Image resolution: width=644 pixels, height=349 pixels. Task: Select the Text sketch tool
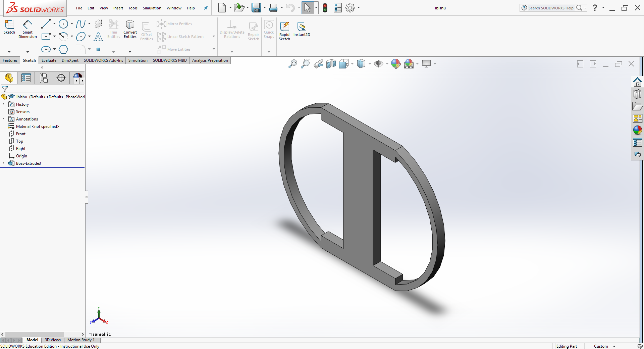coord(98,37)
